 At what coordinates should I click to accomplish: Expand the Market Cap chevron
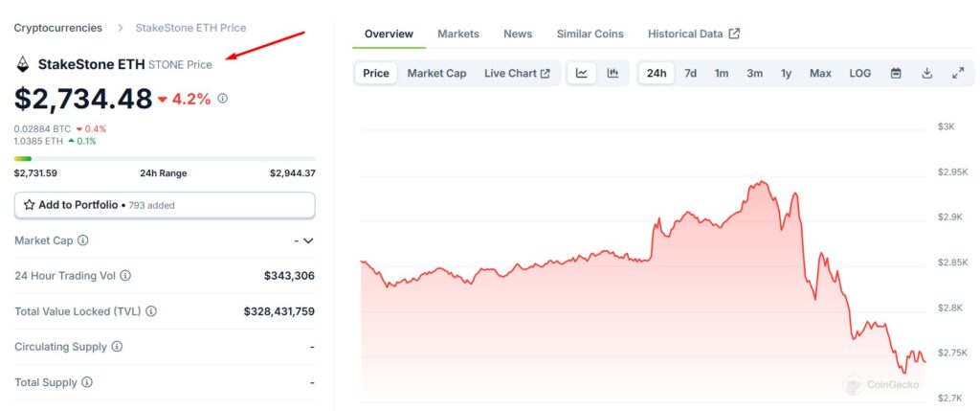[308, 240]
